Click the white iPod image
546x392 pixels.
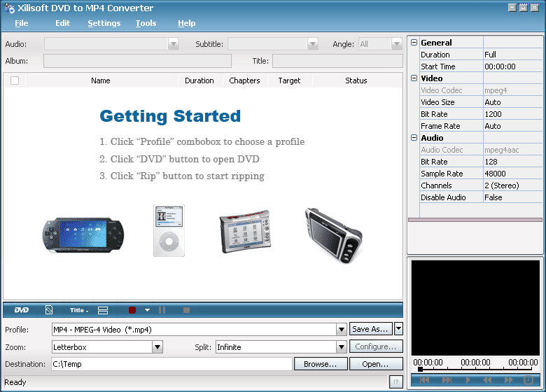click(x=169, y=231)
